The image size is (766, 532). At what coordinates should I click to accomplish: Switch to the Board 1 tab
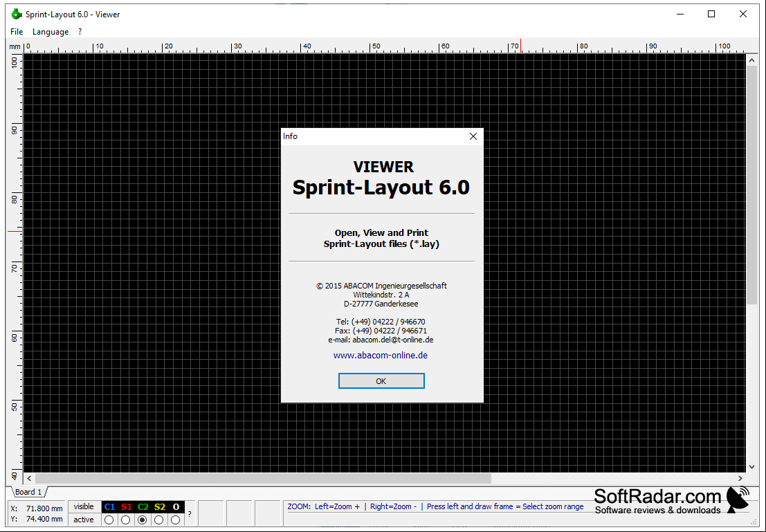click(28, 492)
